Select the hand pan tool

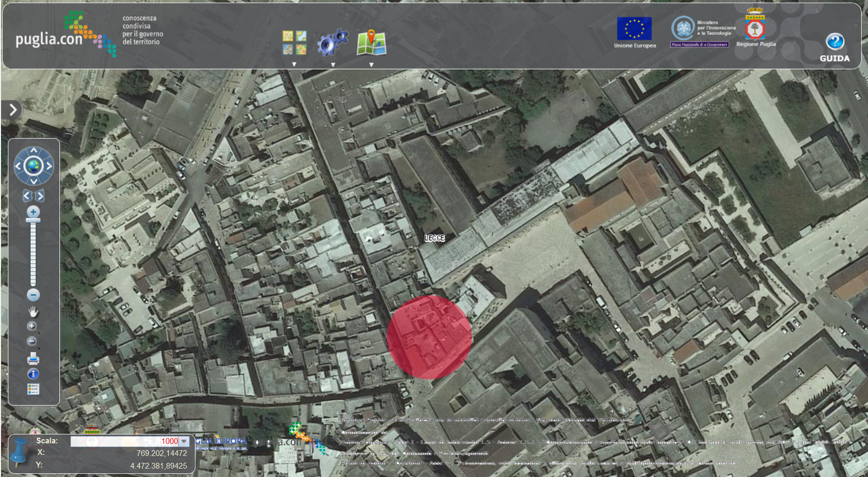(x=33, y=312)
